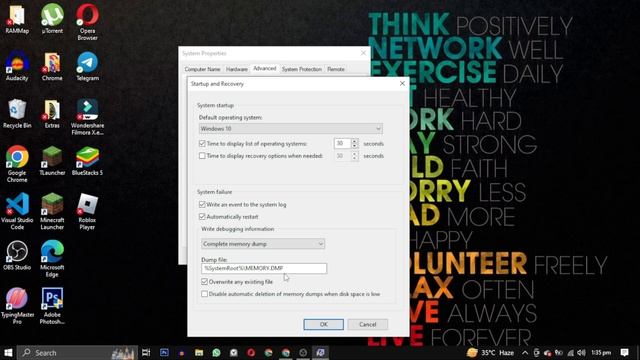
Task: Select the TypingMaster Pro icon
Action: tap(17, 306)
